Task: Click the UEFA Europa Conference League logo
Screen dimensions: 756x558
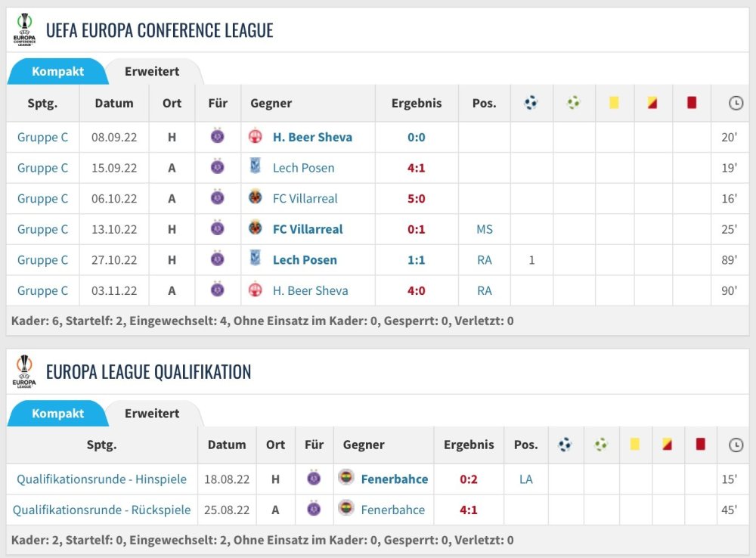Action: click(25, 30)
